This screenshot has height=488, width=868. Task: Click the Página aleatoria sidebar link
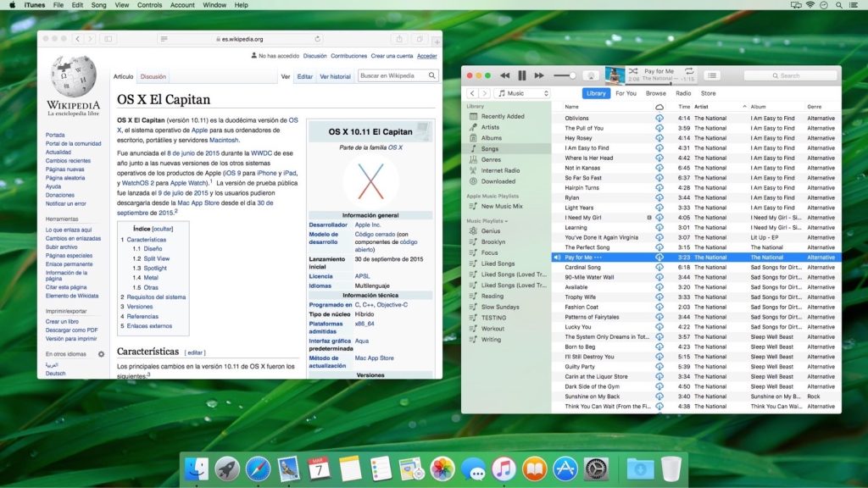(65, 178)
